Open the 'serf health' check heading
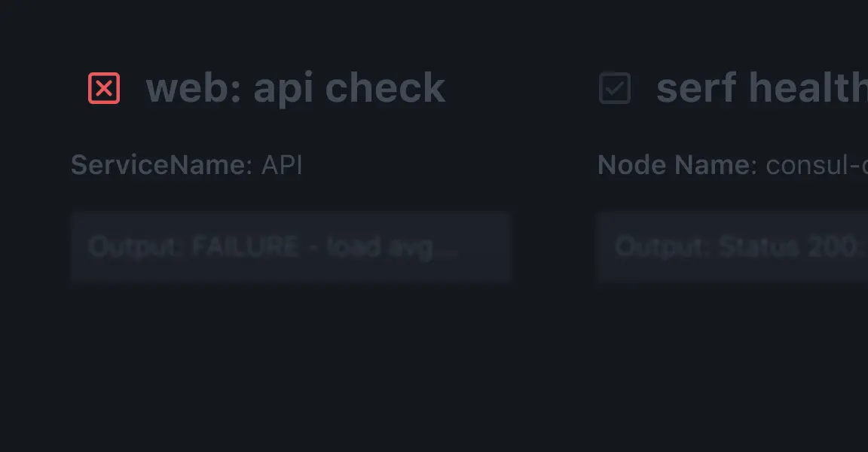Image resolution: width=868 pixels, height=452 pixels. click(761, 88)
